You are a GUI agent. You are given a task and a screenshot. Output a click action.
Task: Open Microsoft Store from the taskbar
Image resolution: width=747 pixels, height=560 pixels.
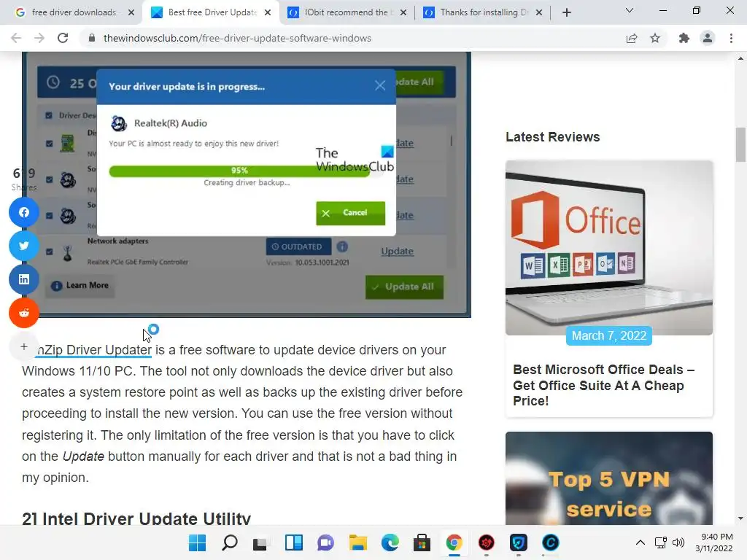coord(422,542)
